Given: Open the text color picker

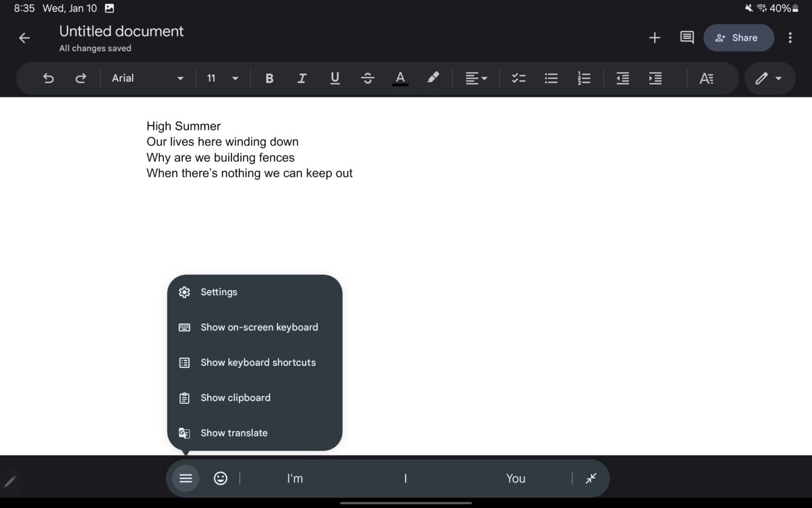Looking at the screenshot, I should pyautogui.click(x=400, y=78).
